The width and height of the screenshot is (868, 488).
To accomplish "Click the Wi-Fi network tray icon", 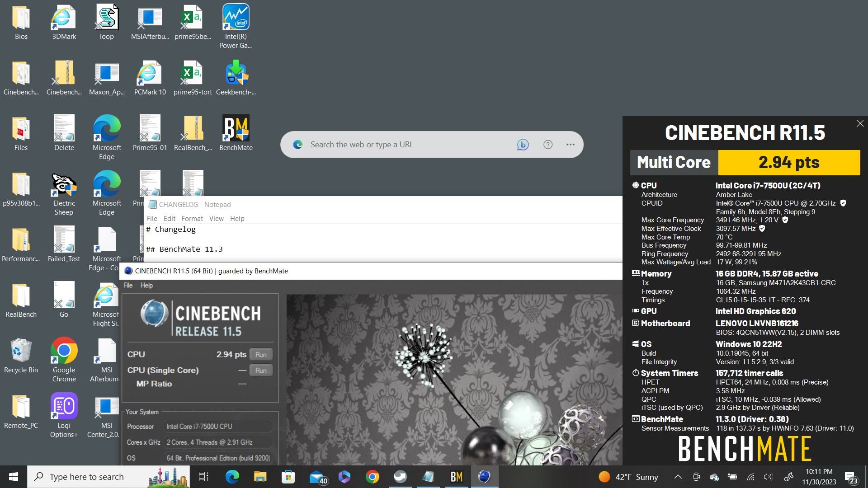I will (x=750, y=477).
